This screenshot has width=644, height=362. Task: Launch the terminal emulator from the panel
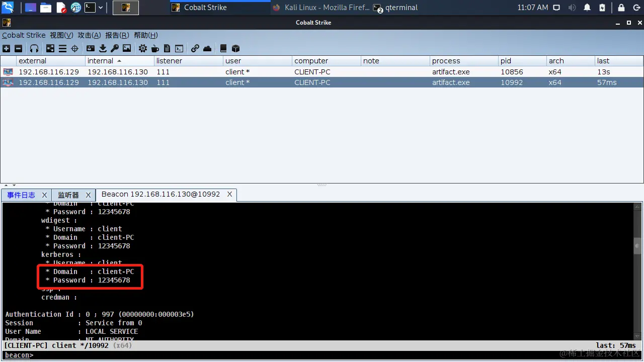pyautogui.click(x=90, y=8)
